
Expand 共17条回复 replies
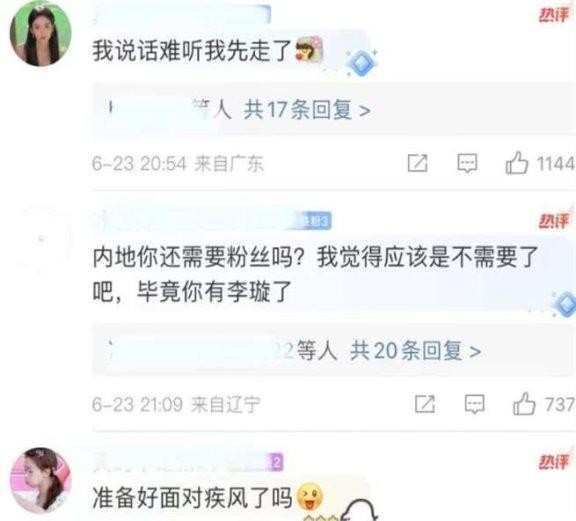tap(307, 109)
